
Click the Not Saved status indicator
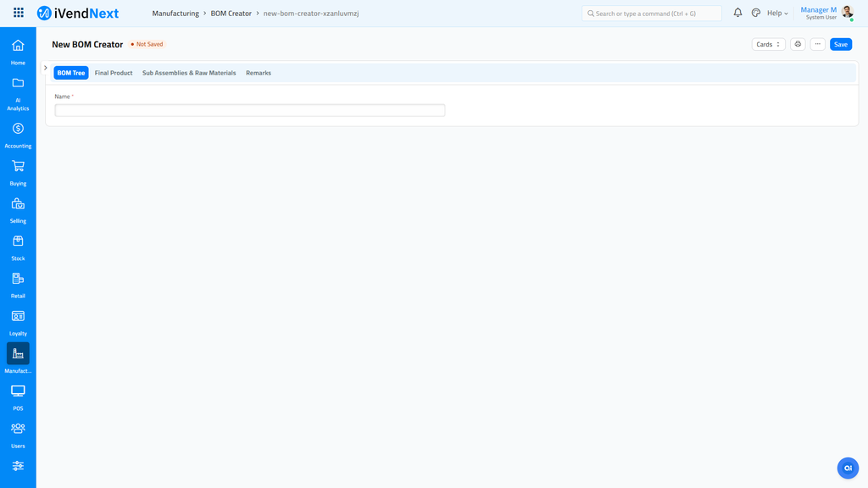tap(147, 44)
